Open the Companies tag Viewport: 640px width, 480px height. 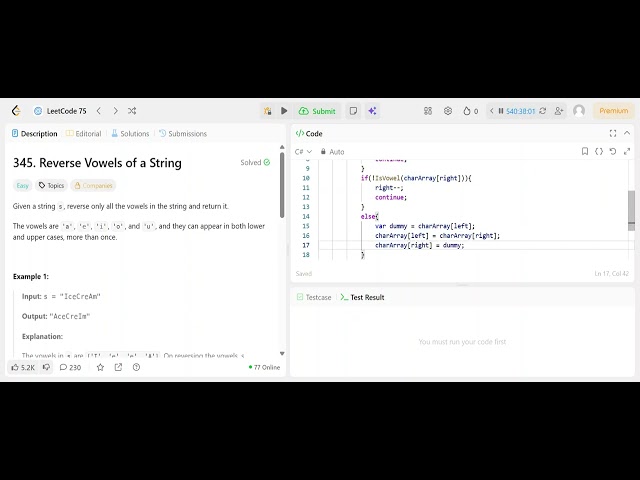click(x=93, y=186)
